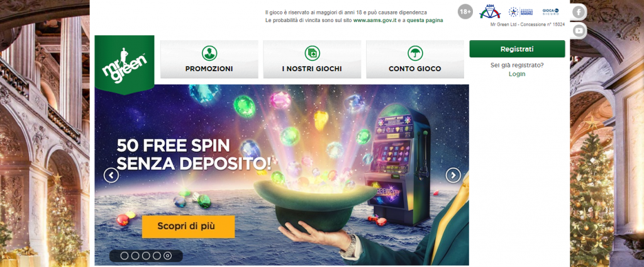Click the 18+ age restriction badge
The width and height of the screenshot is (644, 267).
click(x=465, y=12)
